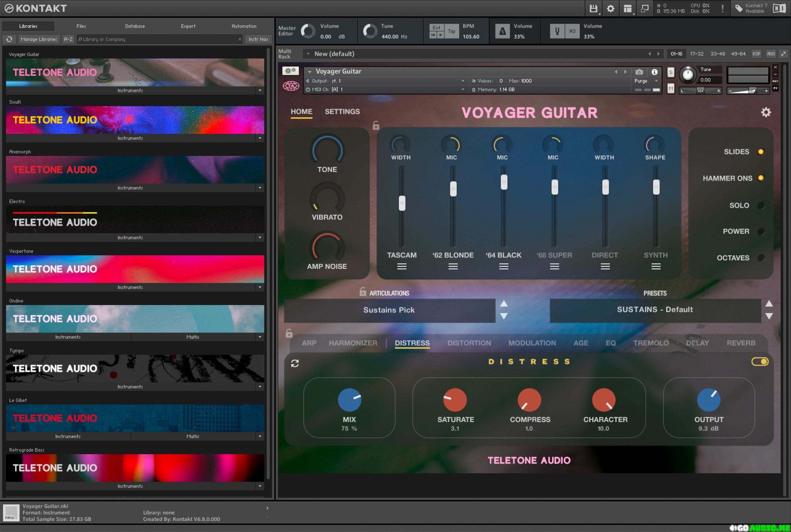Select the REVERB effect tab

[741, 343]
